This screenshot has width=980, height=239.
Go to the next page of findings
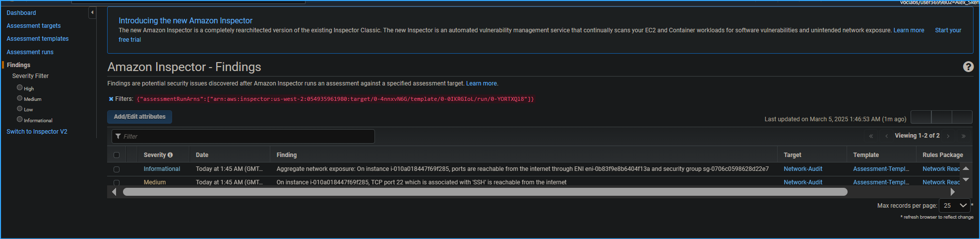click(x=948, y=136)
